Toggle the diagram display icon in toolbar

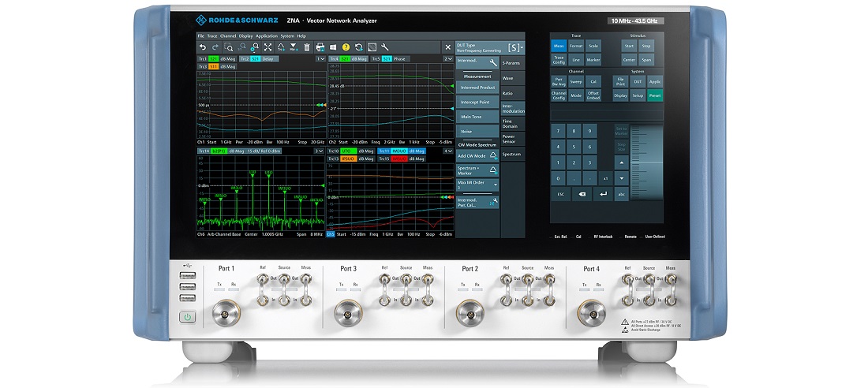372,47
